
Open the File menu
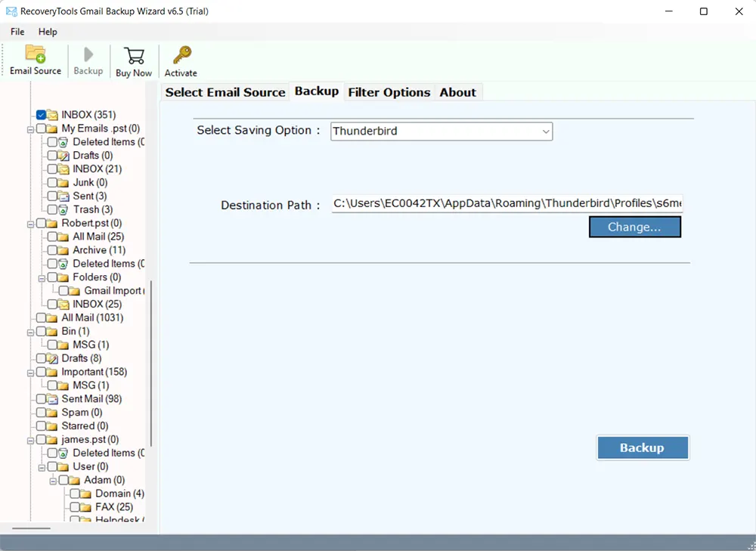click(17, 32)
